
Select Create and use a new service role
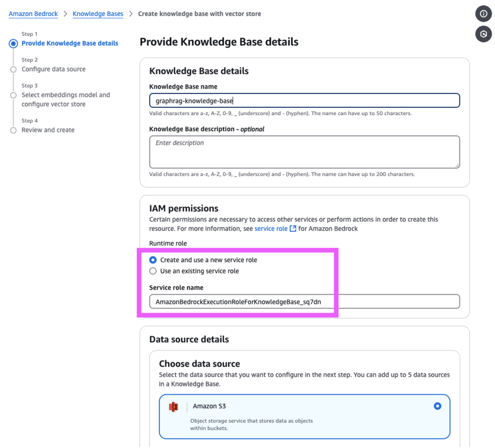coord(153,260)
